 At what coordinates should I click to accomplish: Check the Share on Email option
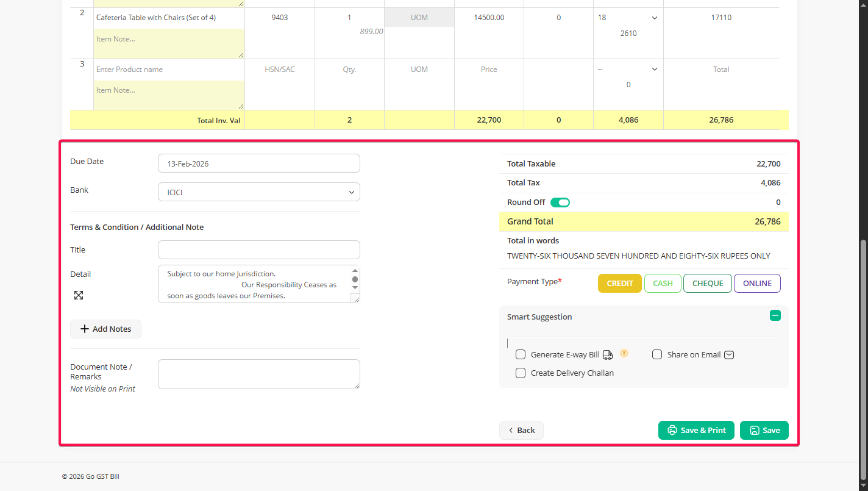(x=657, y=355)
